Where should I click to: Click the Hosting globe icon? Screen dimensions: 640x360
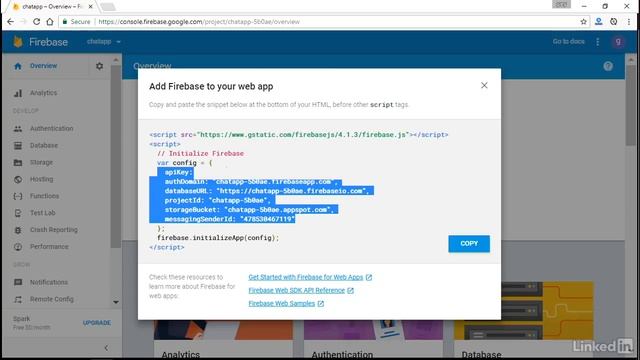18,179
